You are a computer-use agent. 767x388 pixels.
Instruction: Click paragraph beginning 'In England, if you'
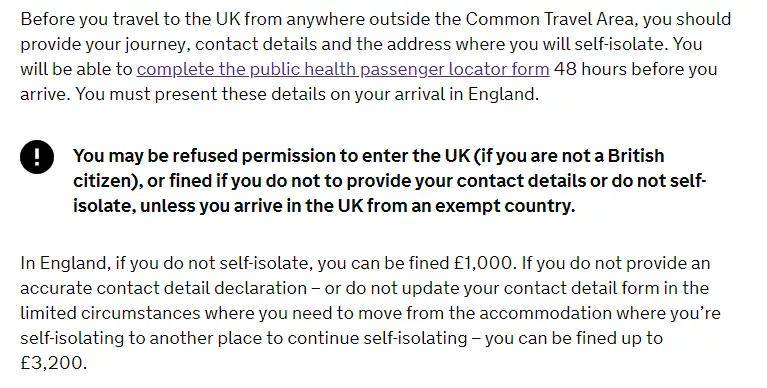click(x=370, y=313)
